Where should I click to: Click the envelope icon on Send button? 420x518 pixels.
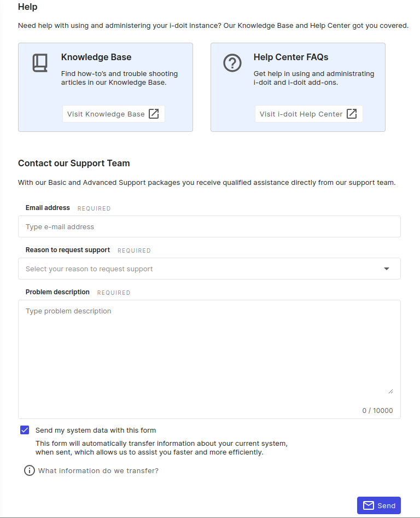[369, 505]
